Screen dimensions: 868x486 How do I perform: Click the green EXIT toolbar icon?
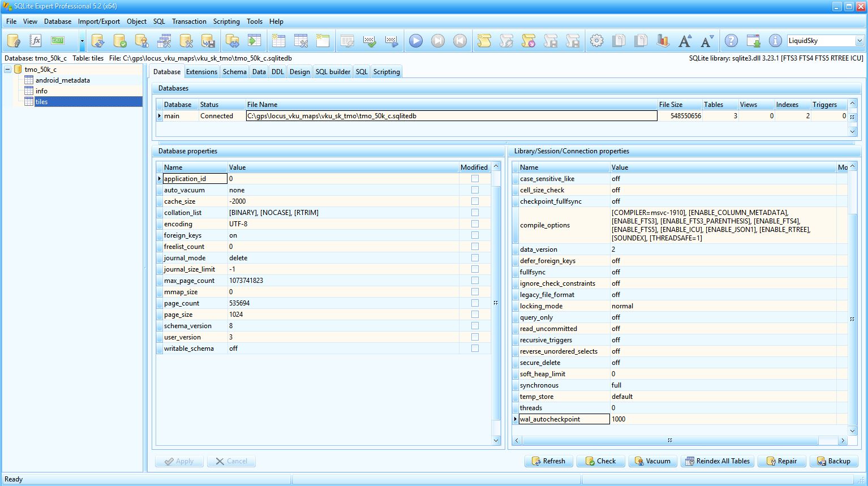coord(58,41)
